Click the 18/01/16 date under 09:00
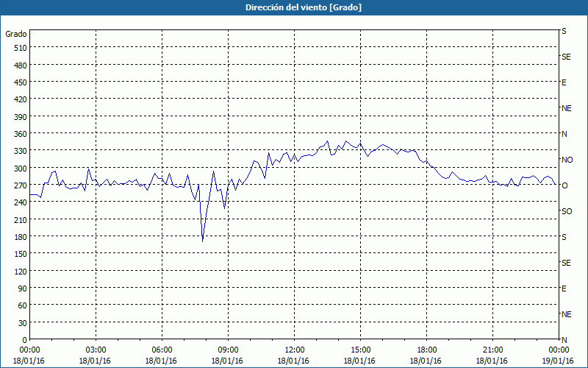This screenshot has height=368, width=588. (x=227, y=361)
